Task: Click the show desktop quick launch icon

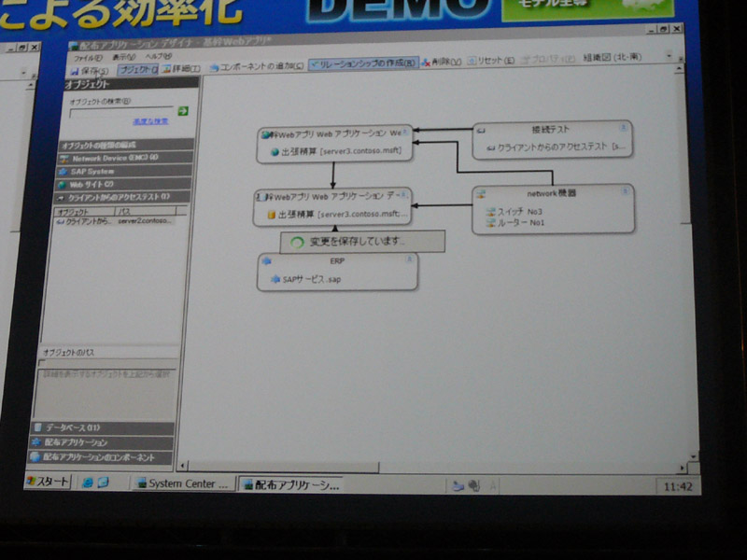Action: (x=103, y=483)
